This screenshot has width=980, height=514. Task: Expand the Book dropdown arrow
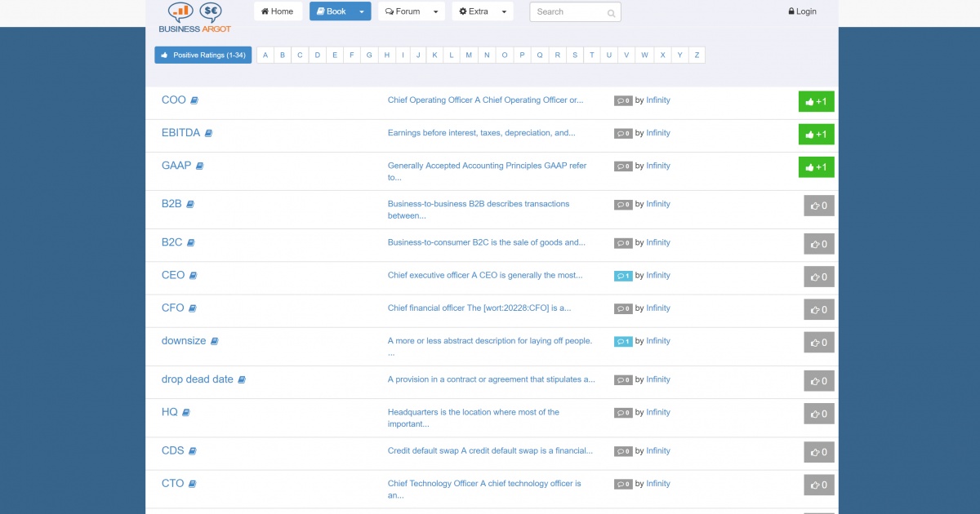[362, 11]
